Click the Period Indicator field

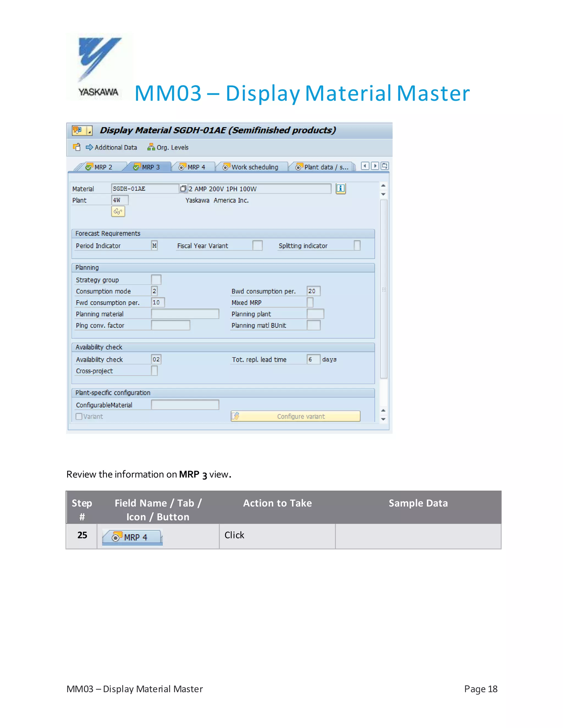tap(154, 246)
